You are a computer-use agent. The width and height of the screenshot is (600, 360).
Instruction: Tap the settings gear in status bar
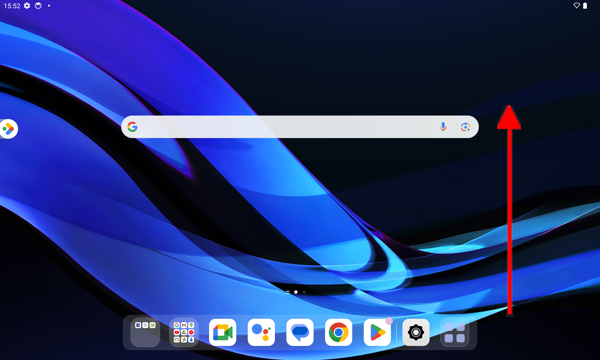tap(27, 6)
